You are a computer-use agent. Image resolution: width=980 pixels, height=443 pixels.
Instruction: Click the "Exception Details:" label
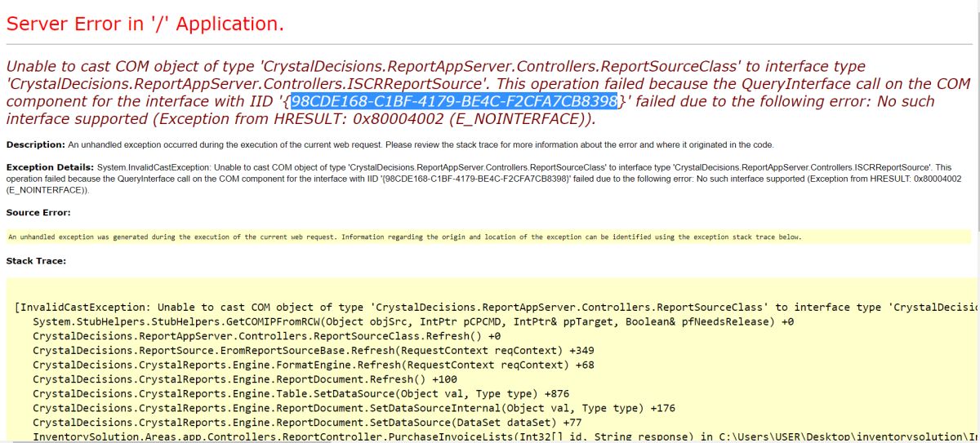pyautogui.click(x=50, y=166)
